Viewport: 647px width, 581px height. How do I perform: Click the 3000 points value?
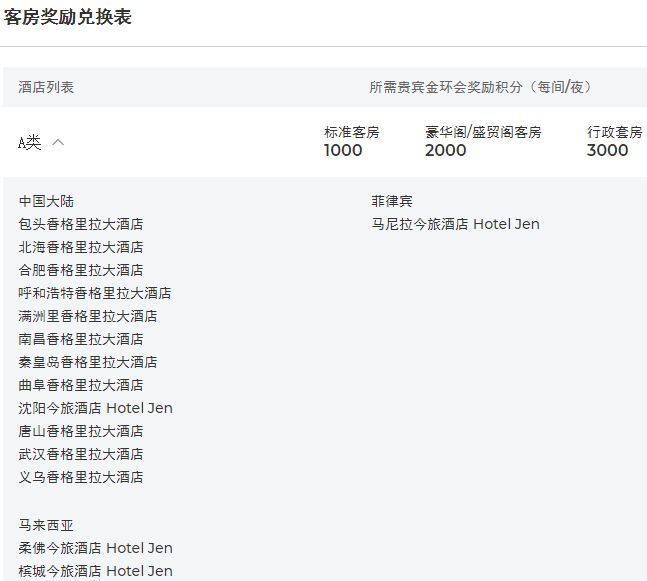pos(608,150)
